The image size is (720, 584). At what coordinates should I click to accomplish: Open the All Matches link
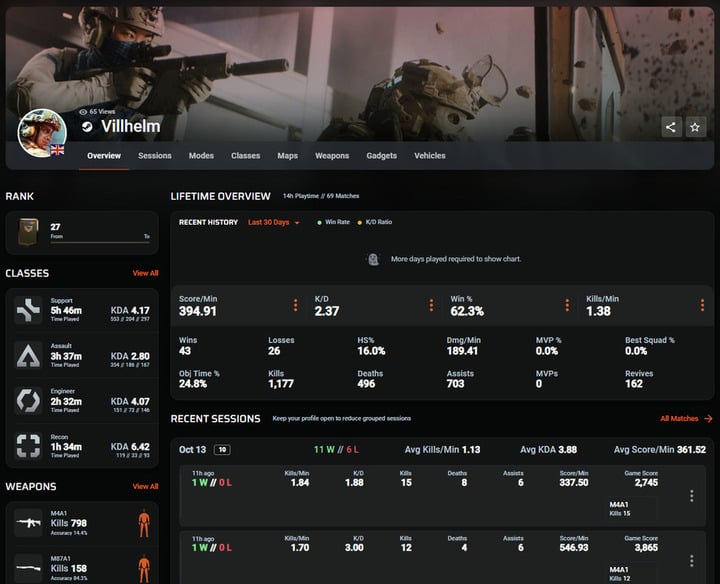pyautogui.click(x=686, y=419)
